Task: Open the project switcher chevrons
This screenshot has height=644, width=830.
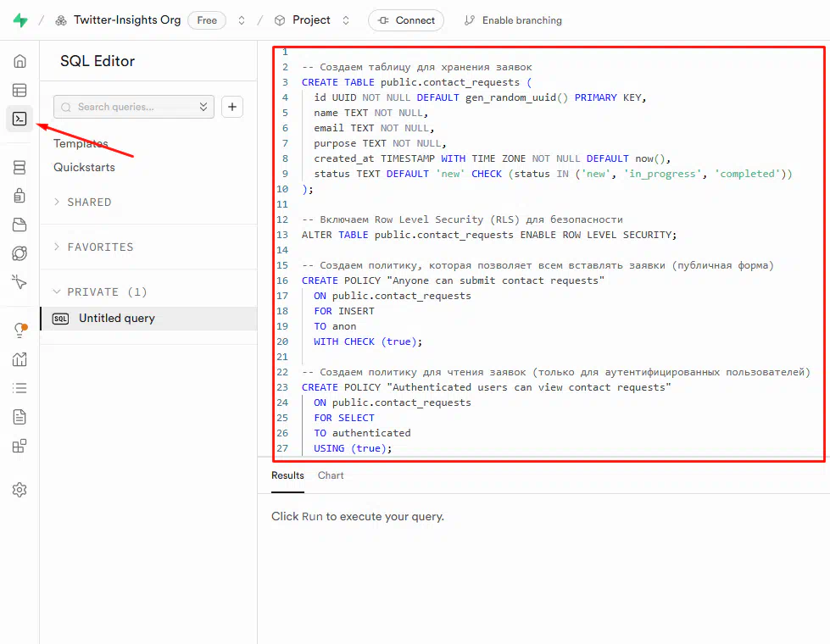Action: 346,20
